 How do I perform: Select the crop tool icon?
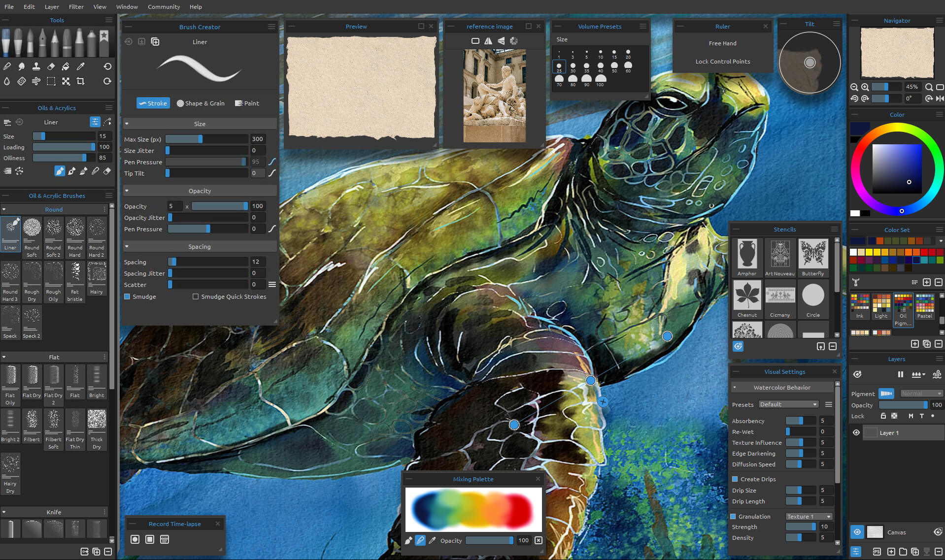tap(81, 81)
